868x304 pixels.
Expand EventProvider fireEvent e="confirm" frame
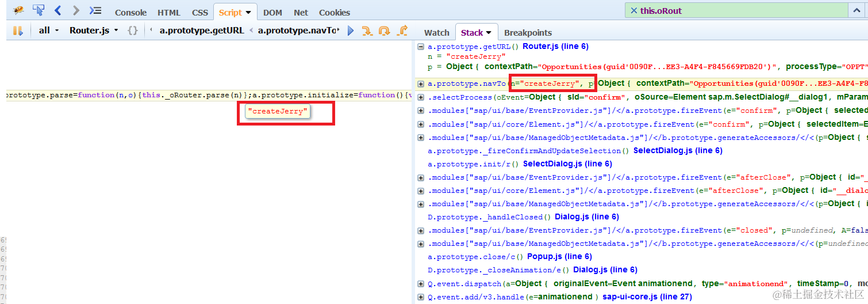[421, 111]
